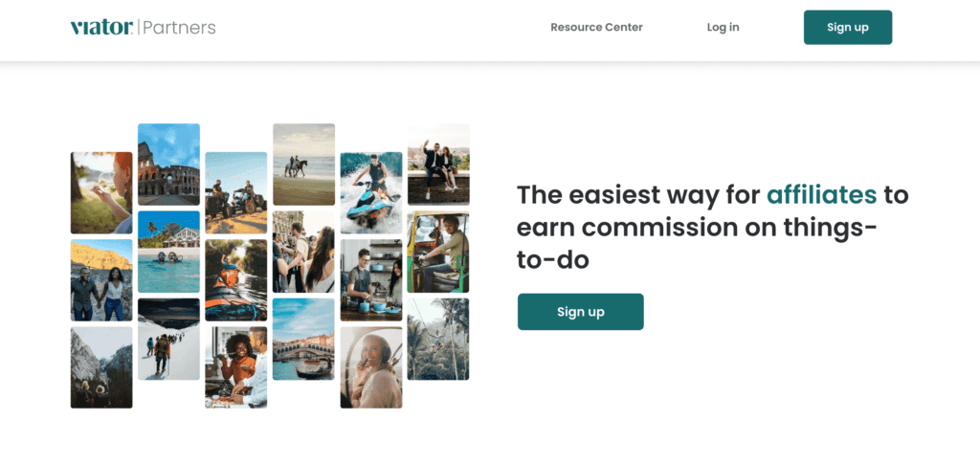Click the snorkelers in turquoise water photo
The height and width of the screenshot is (464, 980).
click(x=168, y=252)
